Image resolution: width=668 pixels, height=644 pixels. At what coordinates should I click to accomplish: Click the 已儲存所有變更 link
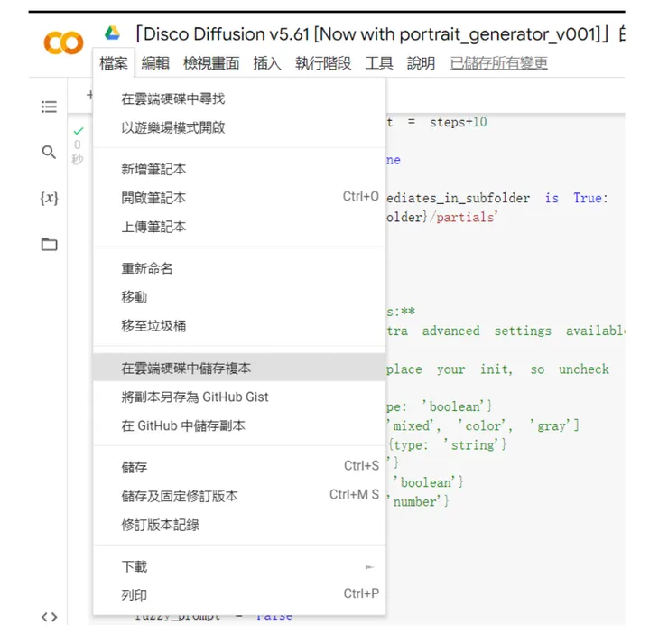tap(499, 63)
